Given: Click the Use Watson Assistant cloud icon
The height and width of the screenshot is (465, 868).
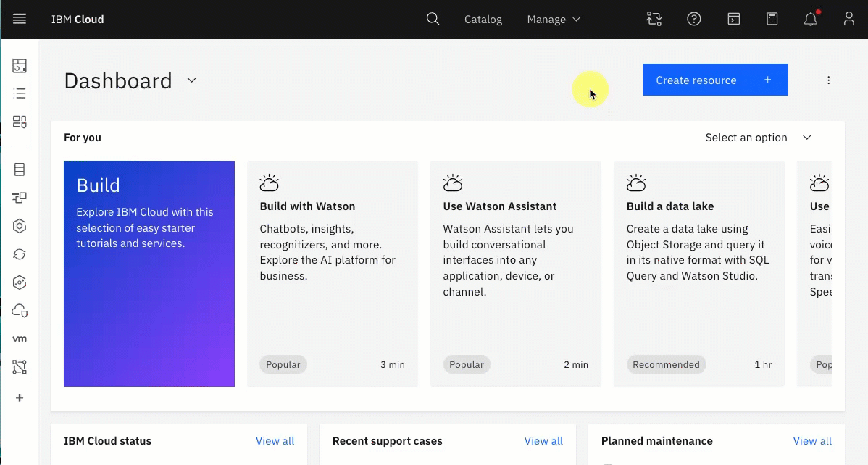Looking at the screenshot, I should point(452,183).
